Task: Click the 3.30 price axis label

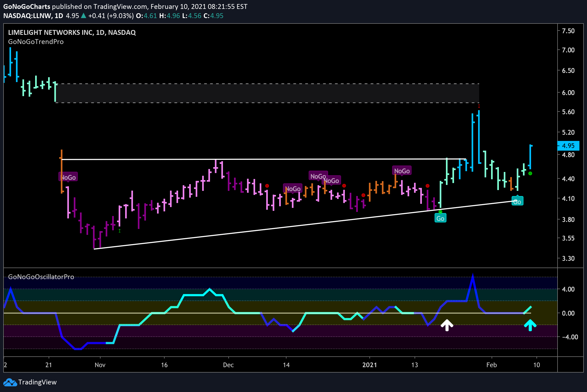Action: pos(568,258)
